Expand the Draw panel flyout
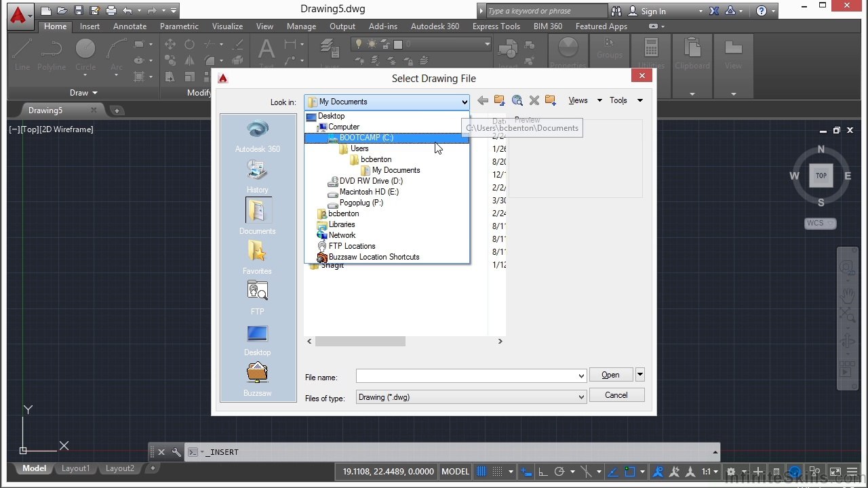 click(x=84, y=93)
